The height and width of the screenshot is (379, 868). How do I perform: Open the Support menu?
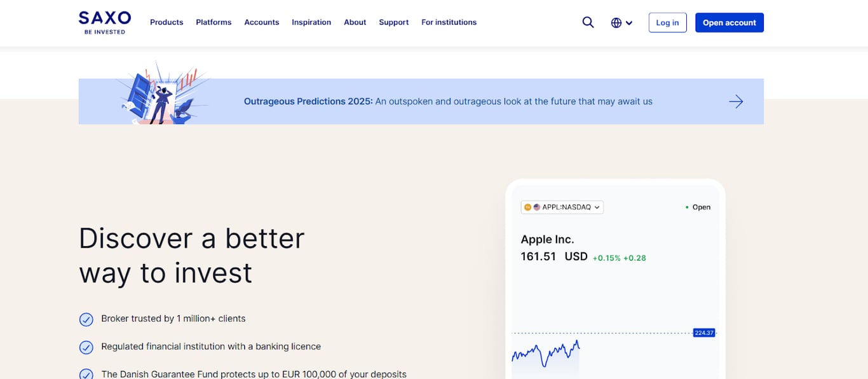tap(394, 22)
